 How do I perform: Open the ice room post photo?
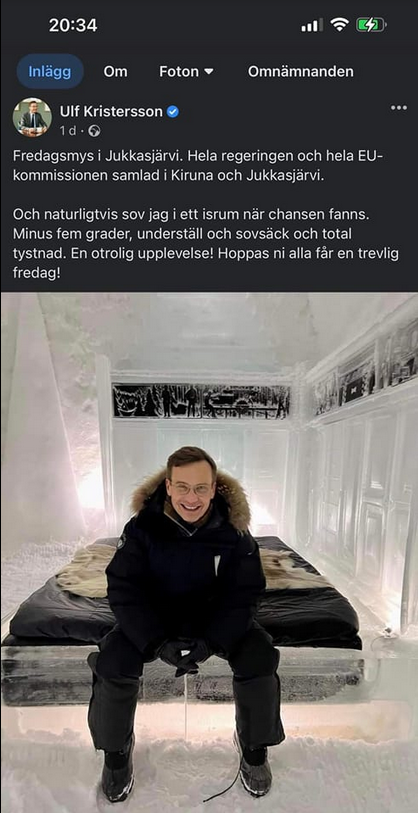coord(209,553)
